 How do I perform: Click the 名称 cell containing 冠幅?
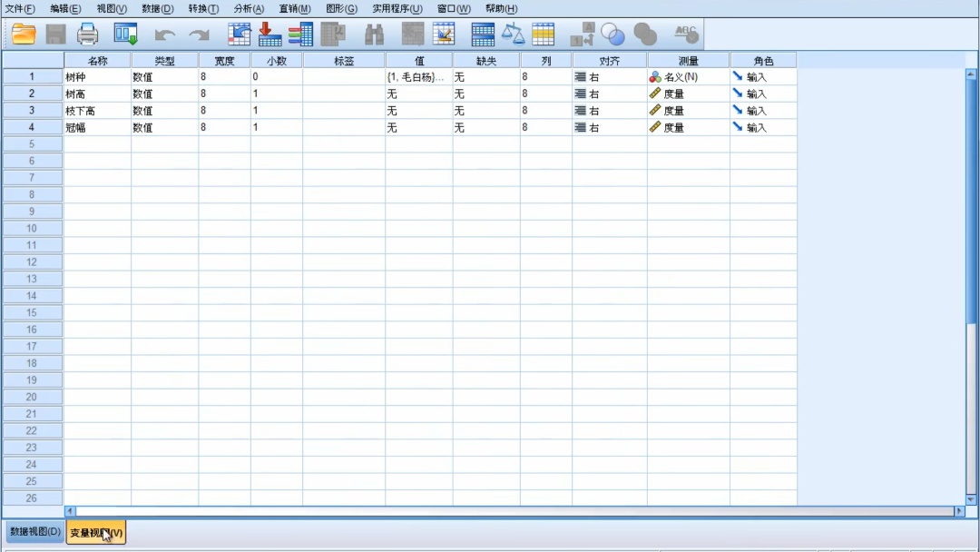(x=97, y=127)
